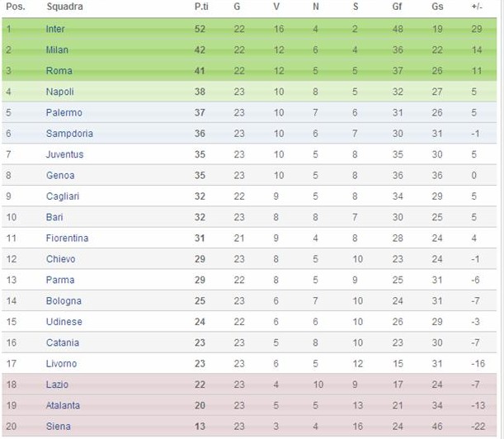Choose Juventus from the table
This screenshot has height=439, width=504.
point(64,154)
